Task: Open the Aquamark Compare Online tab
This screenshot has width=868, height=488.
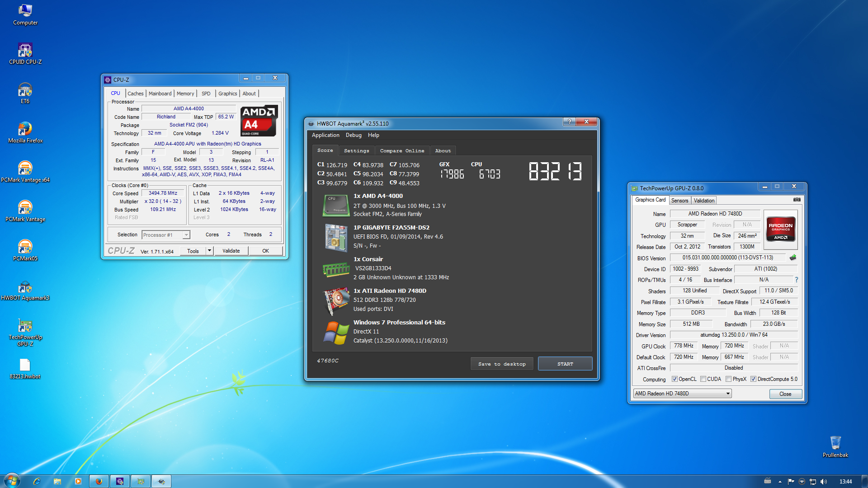Action: [x=402, y=151]
